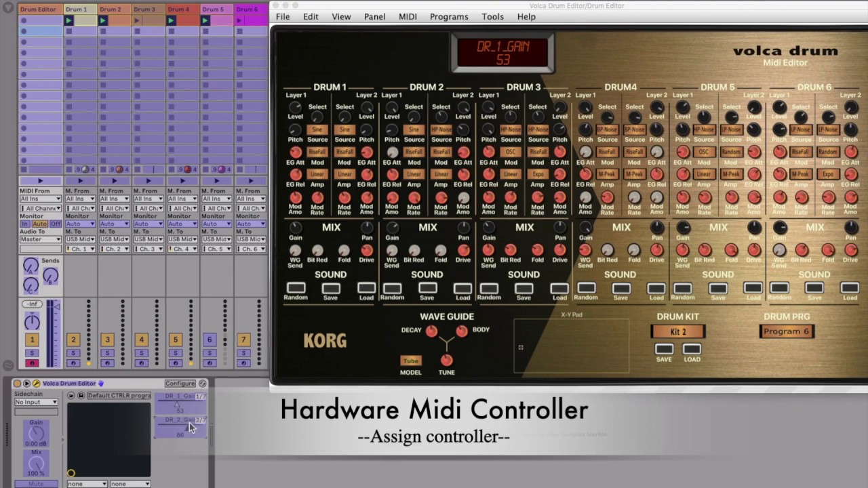The height and width of the screenshot is (488, 868).
Task: Click the wrench unfold icon on device title bar
Action: point(36,384)
